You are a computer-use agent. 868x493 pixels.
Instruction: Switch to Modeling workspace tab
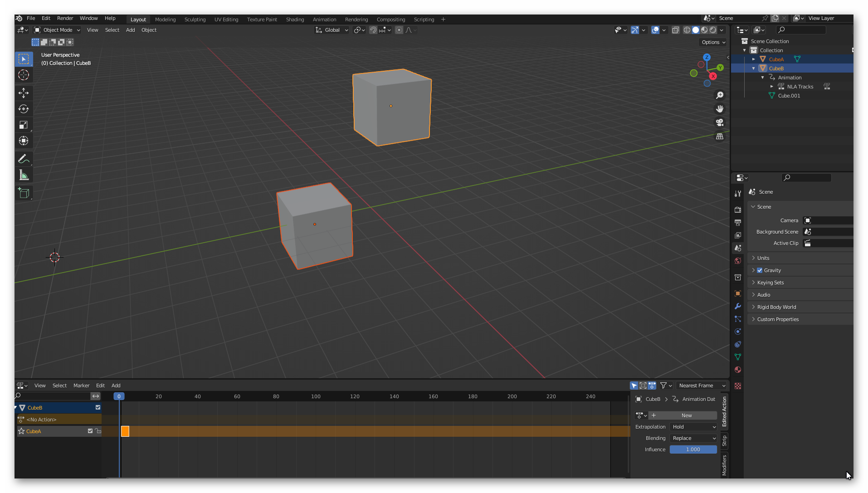pyautogui.click(x=165, y=20)
